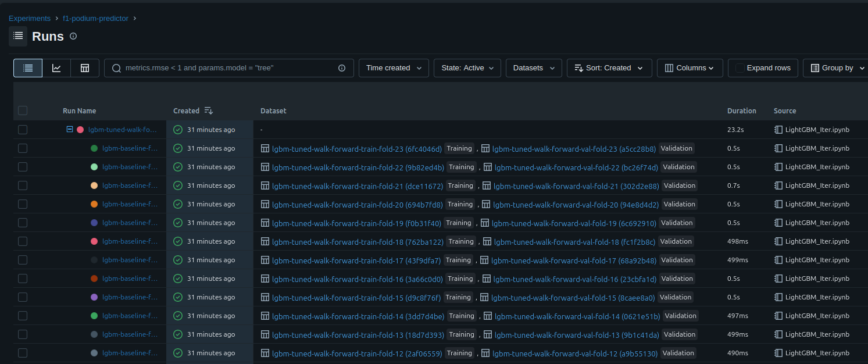The height and width of the screenshot is (364, 868).
Task: Click status check icon of lgbm-tuned-walk-fo run
Action: (178, 130)
